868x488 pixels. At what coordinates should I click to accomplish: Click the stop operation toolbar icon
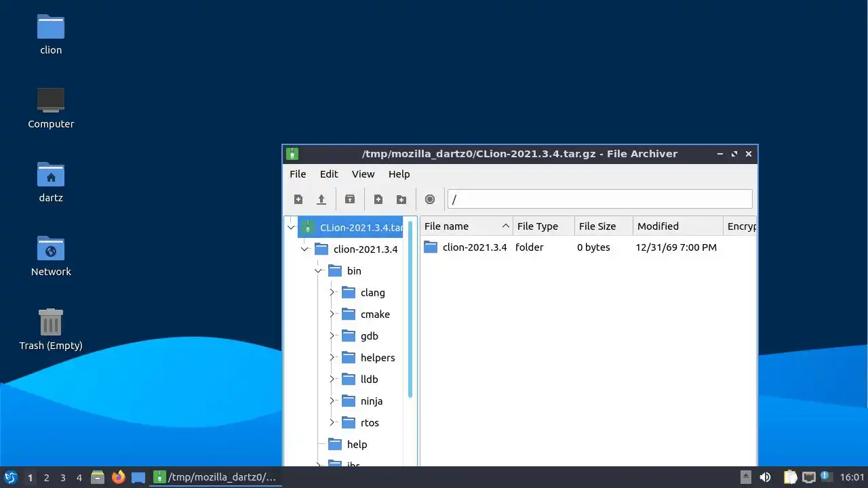click(x=430, y=199)
